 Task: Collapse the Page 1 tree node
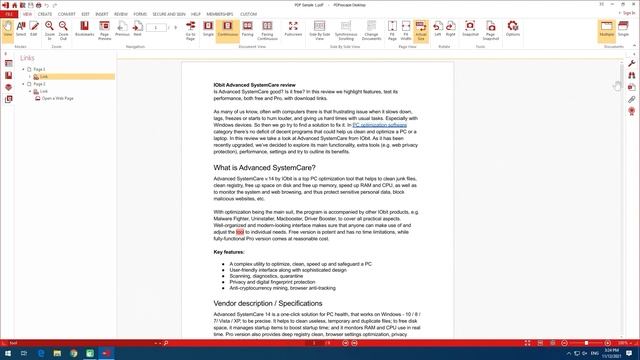click(23, 69)
